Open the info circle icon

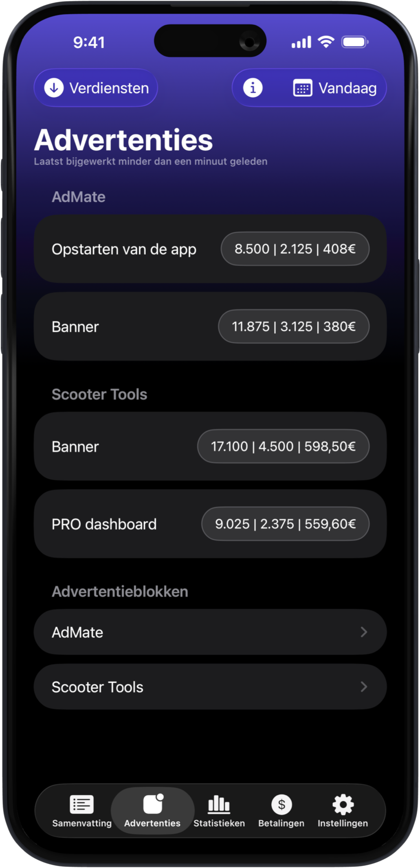253,88
